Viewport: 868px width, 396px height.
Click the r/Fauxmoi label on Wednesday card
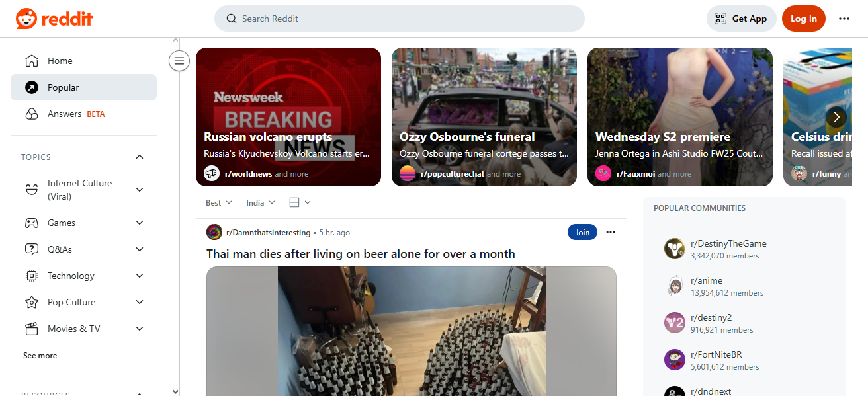tap(636, 174)
